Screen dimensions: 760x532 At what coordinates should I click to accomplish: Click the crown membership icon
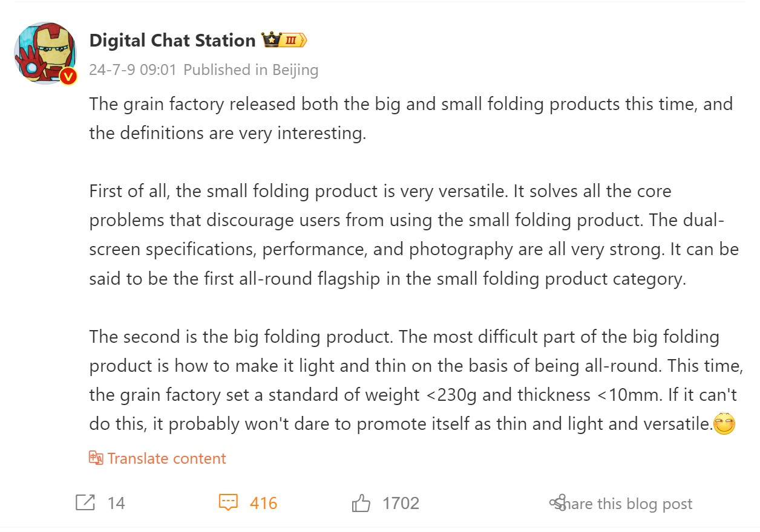[270, 41]
